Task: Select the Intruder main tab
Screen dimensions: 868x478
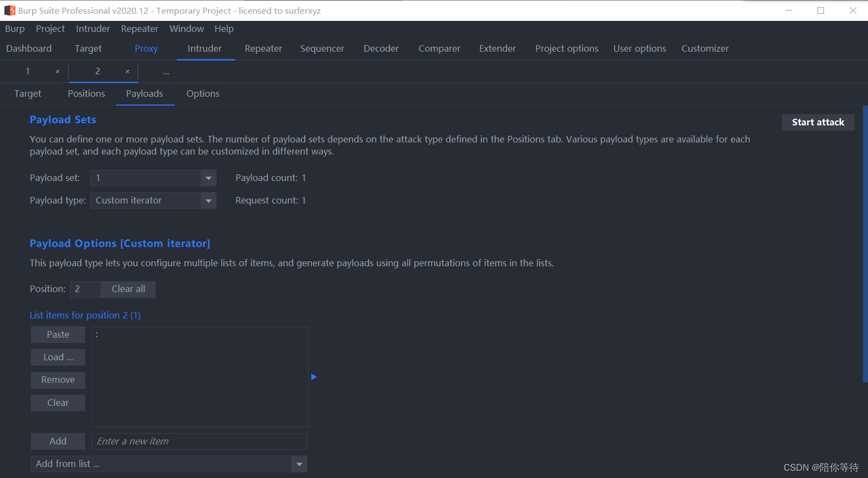Action: [x=205, y=48]
